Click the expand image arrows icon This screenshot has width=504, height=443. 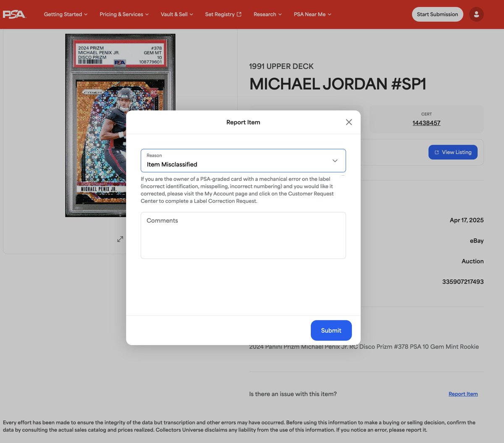(x=120, y=239)
